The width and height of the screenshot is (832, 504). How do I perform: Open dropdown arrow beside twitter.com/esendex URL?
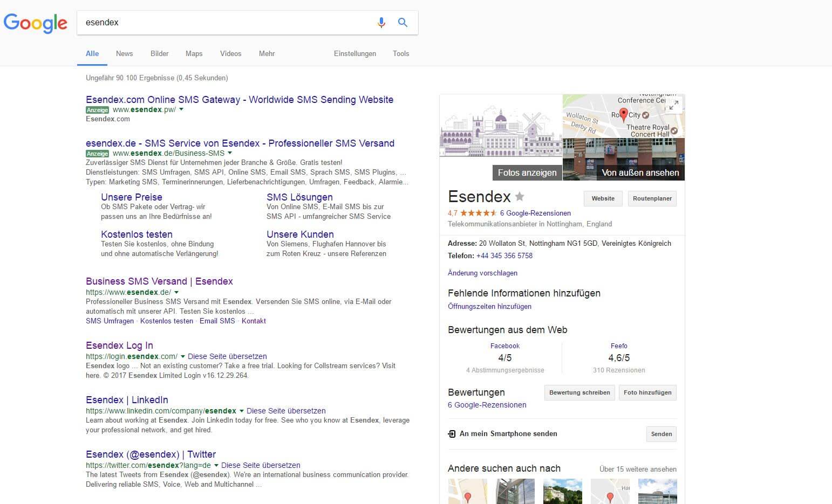[x=216, y=465]
